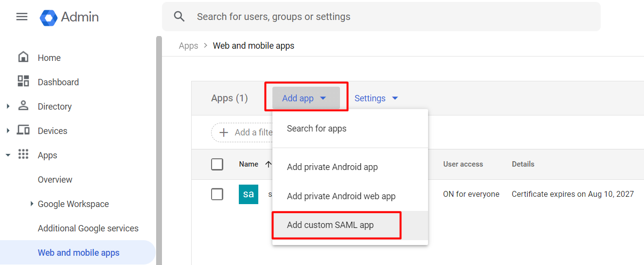644x265 pixels.
Task: Click the Google Admin logo
Action: coord(49,17)
